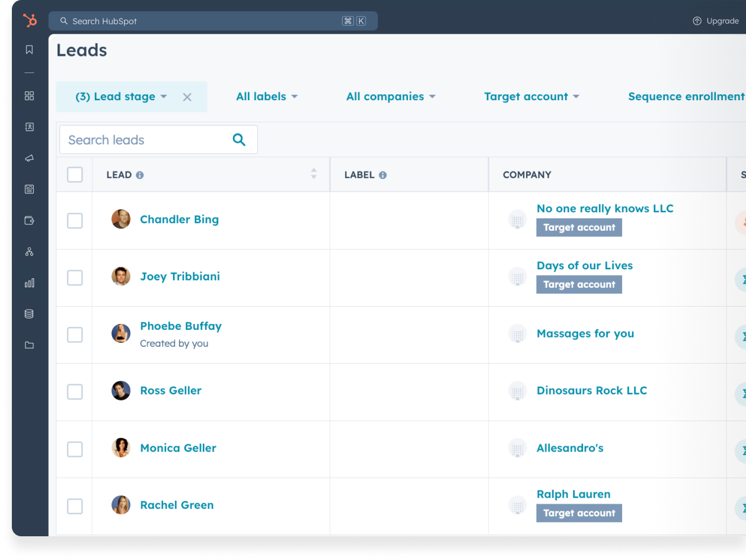Open the Bookmarks icon in the sidebar
746x560 pixels.
point(29,50)
